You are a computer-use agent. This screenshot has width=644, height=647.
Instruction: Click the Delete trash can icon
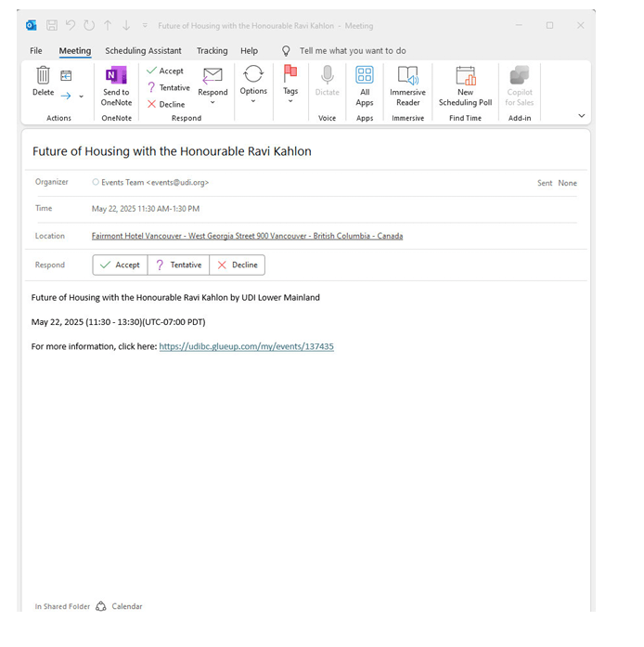[x=43, y=78]
